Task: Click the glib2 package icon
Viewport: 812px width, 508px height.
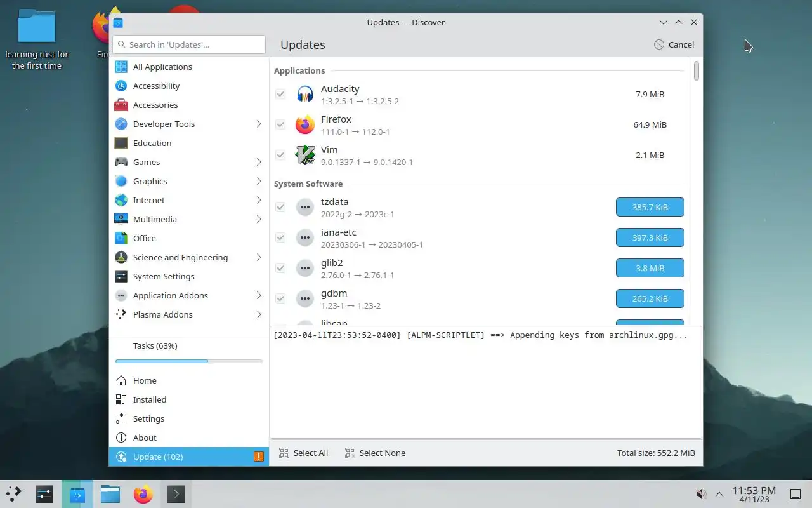Action: tap(305, 269)
